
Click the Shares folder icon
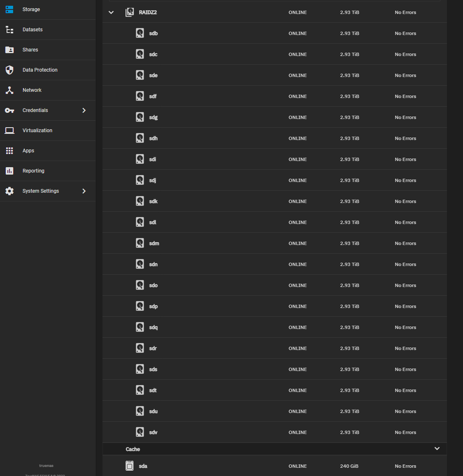pyautogui.click(x=9, y=50)
